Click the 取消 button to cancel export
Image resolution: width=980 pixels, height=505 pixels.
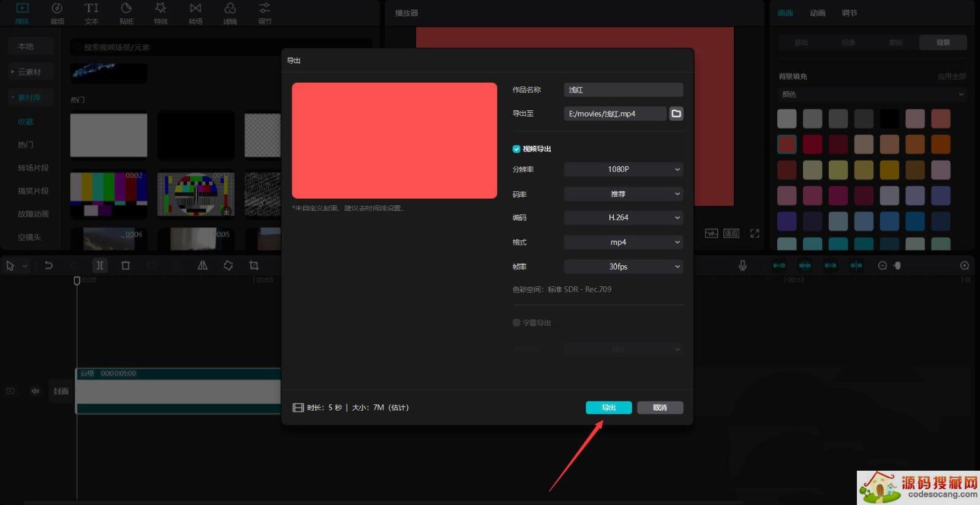tap(660, 408)
